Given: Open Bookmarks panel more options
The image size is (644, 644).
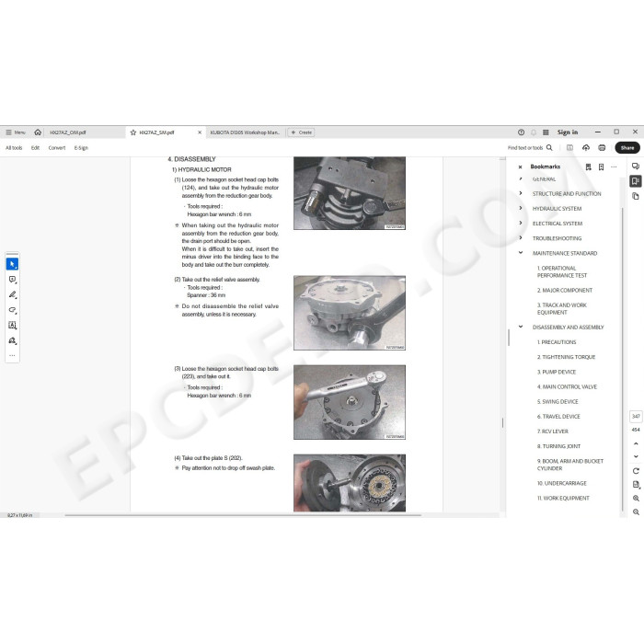Looking at the screenshot, I should [x=614, y=167].
